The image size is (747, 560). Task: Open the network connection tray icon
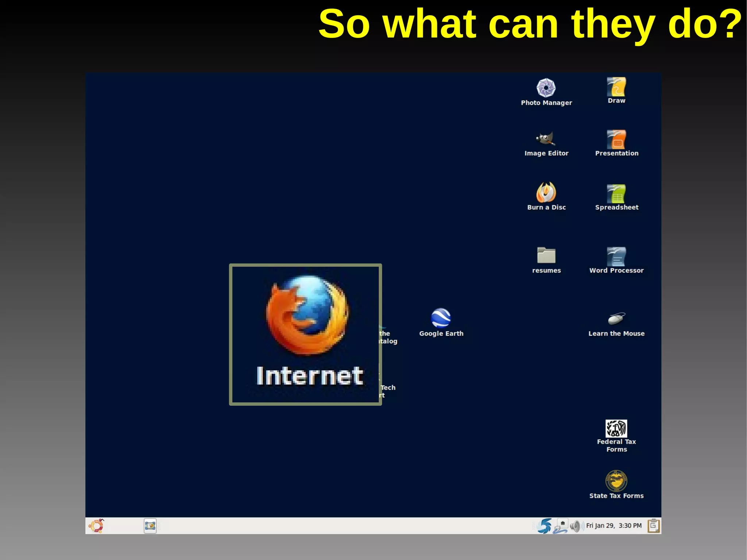[561, 526]
